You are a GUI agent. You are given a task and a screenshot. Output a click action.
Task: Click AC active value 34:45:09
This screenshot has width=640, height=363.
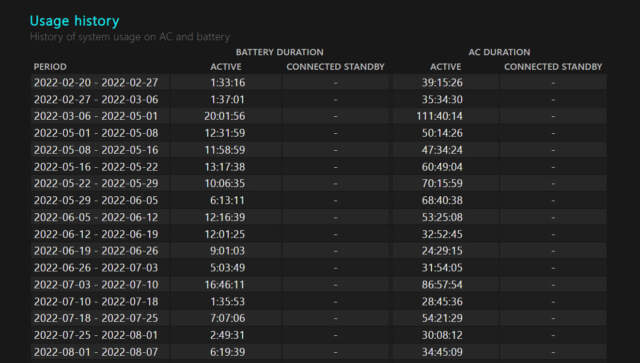click(442, 352)
